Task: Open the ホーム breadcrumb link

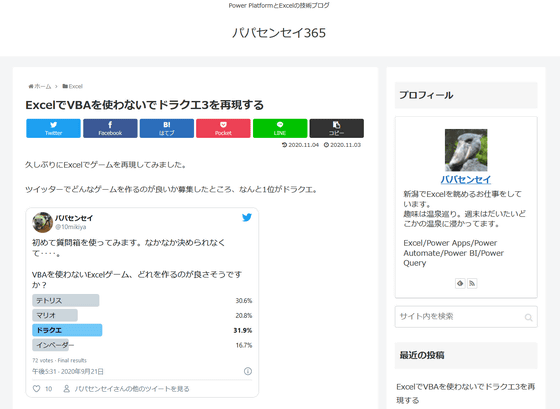Action: click(x=40, y=86)
